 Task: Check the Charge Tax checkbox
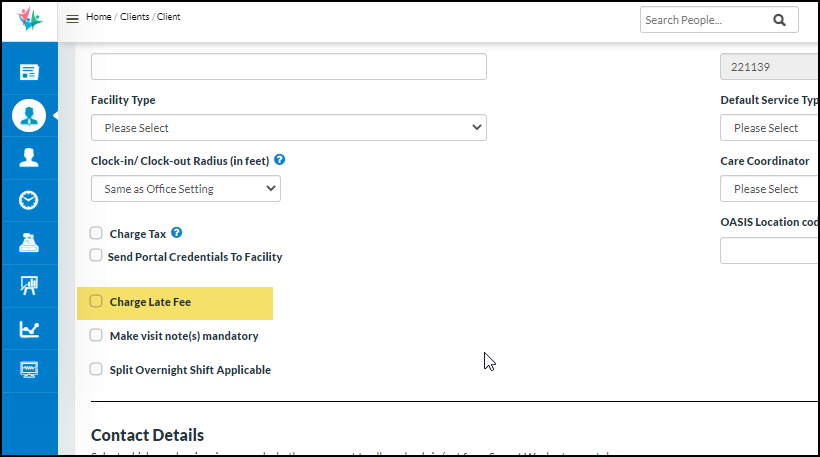click(x=96, y=233)
